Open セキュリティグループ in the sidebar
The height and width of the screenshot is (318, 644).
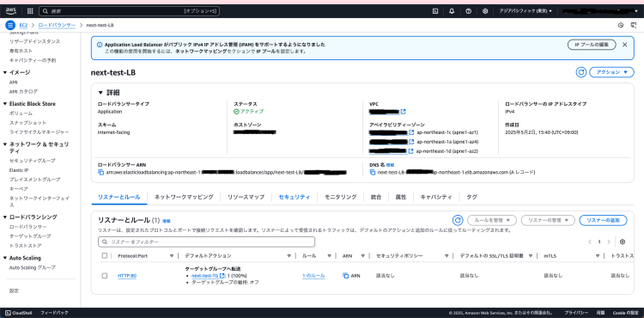32,161
